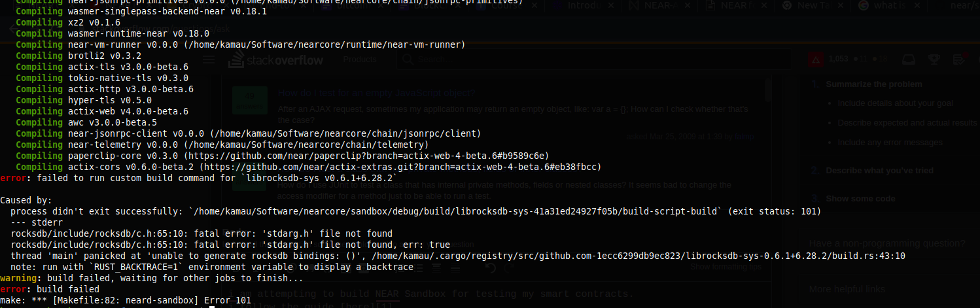Open the inbox icon in header
Screen dimensions: 980x308
(909, 60)
